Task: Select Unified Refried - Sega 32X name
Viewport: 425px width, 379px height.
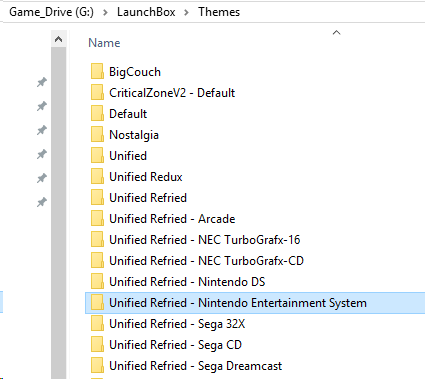Action: click(177, 324)
